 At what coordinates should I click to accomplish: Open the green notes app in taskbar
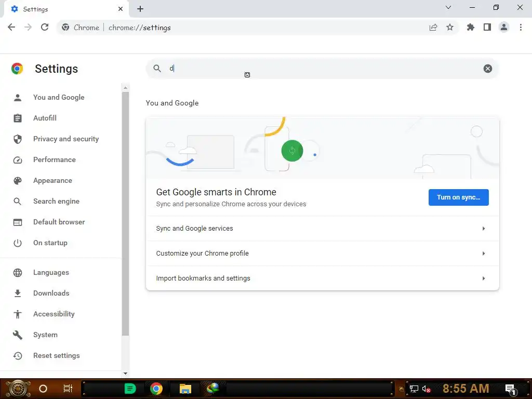click(x=130, y=389)
